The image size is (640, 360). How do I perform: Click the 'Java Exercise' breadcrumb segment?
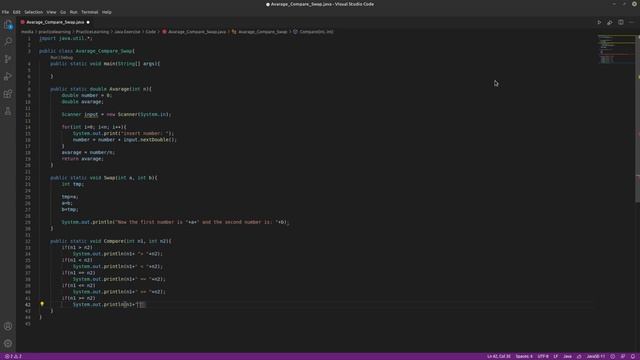(x=127, y=32)
